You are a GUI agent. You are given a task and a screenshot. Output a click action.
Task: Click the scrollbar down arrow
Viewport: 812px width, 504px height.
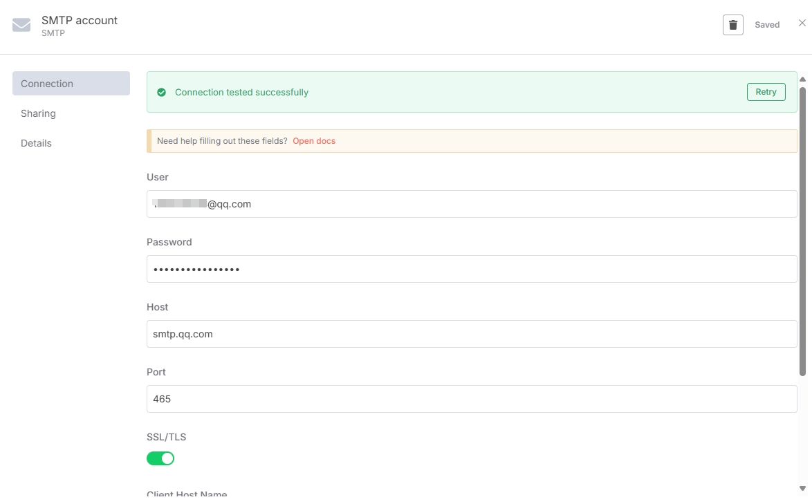click(802, 489)
